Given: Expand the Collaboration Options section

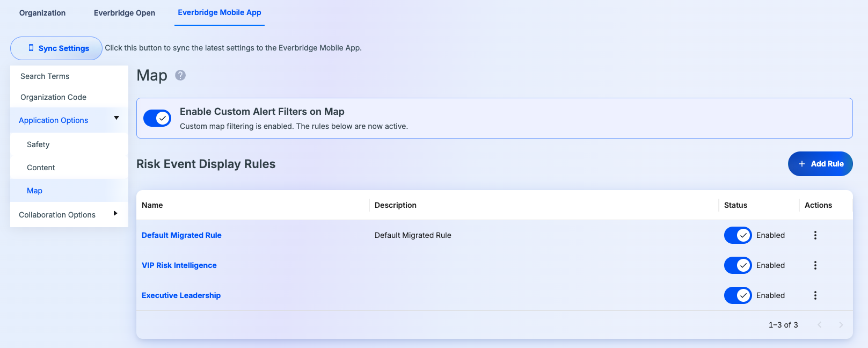Looking at the screenshot, I should tap(115, 214).
